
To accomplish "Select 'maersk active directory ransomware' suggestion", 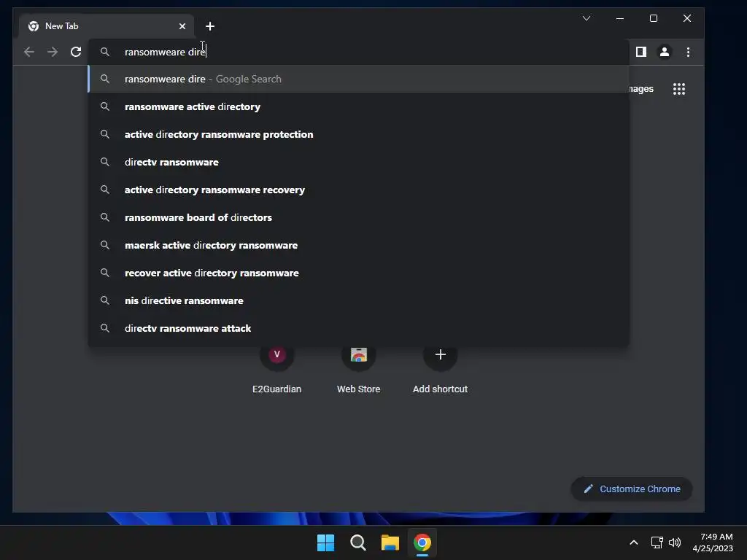I will pos(358,245).
